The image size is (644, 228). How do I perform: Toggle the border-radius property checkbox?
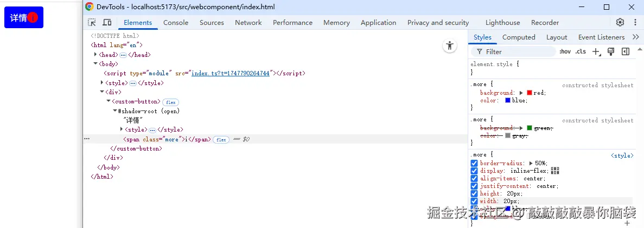(x=474, y=163)
